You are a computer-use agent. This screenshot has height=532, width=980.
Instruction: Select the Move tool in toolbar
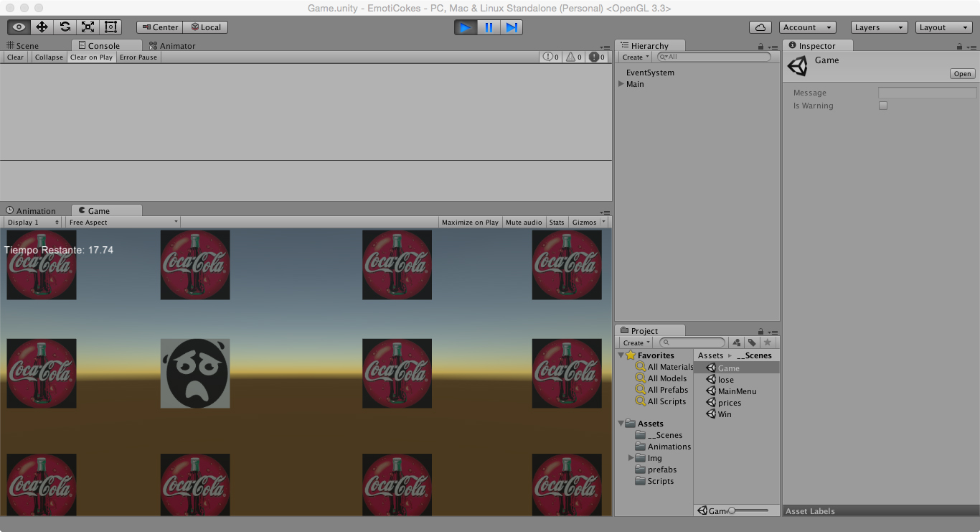[42, 27]
